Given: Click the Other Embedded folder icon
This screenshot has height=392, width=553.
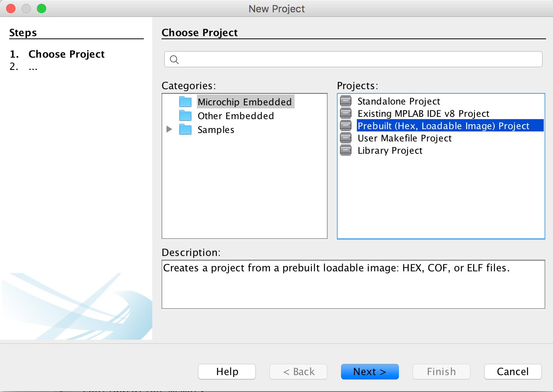Looking at the screenshot, I should pos(185,115).
